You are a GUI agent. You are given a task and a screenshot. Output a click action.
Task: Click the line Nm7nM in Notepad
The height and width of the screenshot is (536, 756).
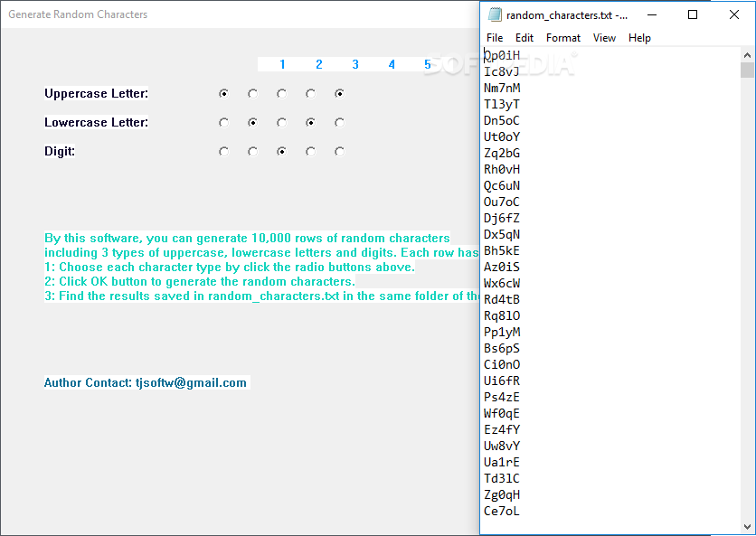tap(502, 89)
